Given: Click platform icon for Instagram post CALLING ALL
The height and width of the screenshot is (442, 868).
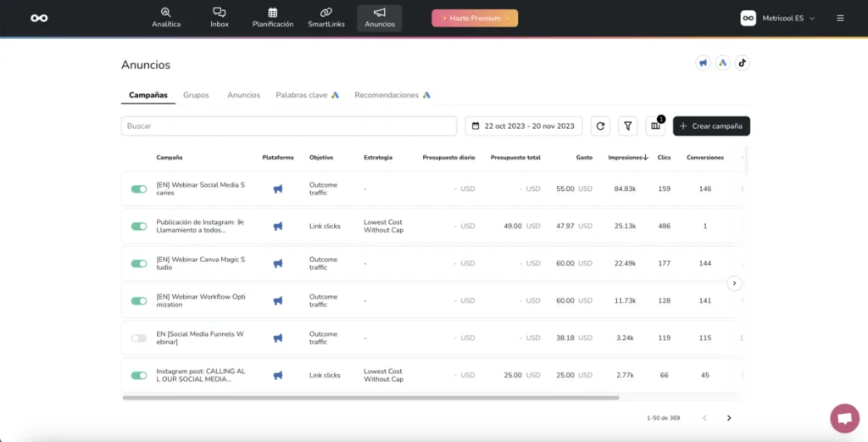Looking at the screenshot, I should pos(278,376).
